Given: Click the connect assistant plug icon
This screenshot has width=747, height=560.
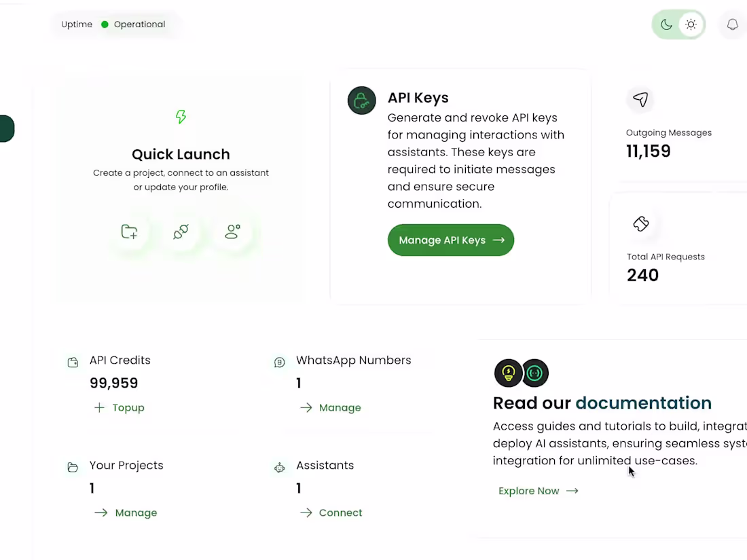Looking at the screenshot, I should pos(181,232).
